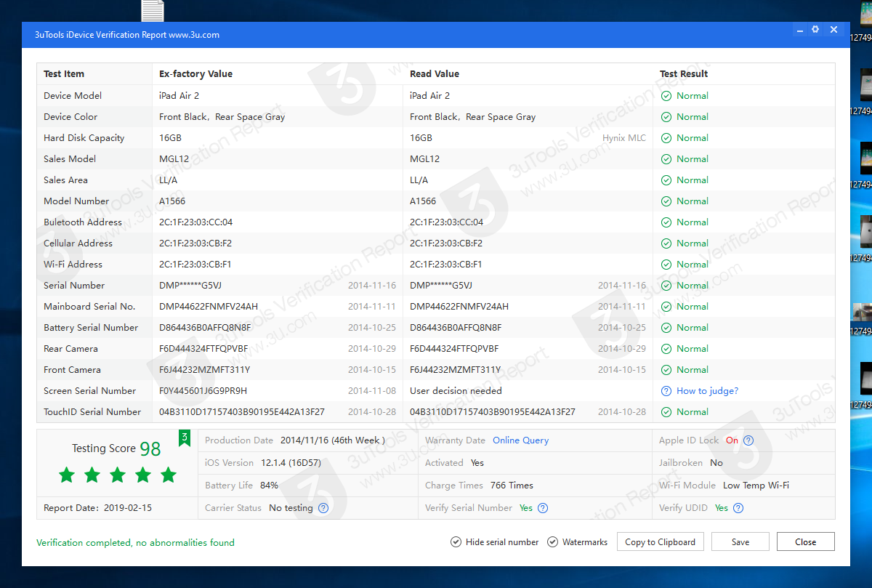872x588 pixels.
Task: Close the report with title bar X
Action: (x=833, y=30)
